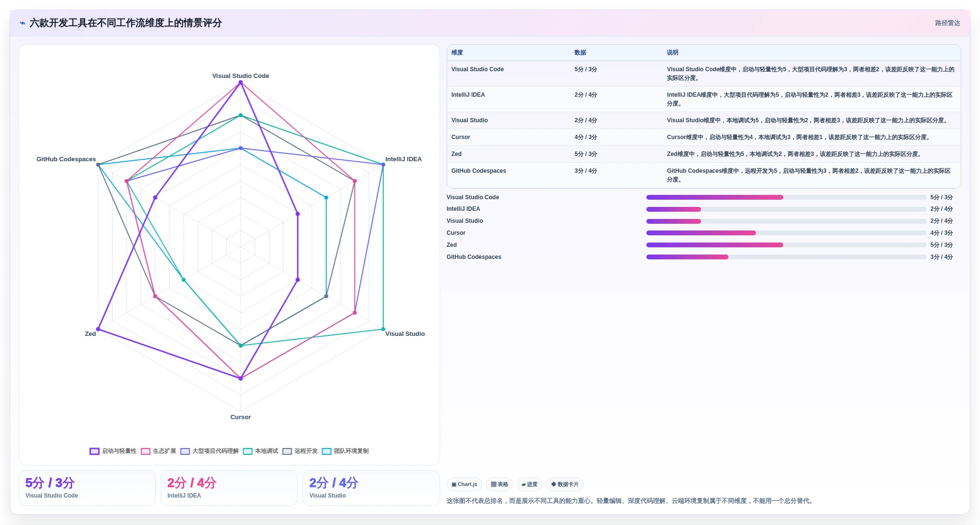The width and height of the screenshot is (980, 525).
Task: Click the 路径雷达 label in header
Action: (947, 23)
